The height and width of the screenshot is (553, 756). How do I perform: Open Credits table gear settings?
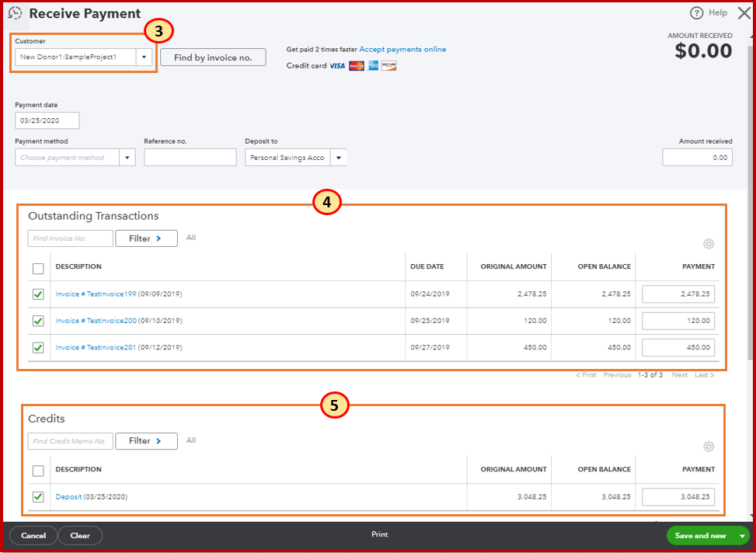coord(709,447)
